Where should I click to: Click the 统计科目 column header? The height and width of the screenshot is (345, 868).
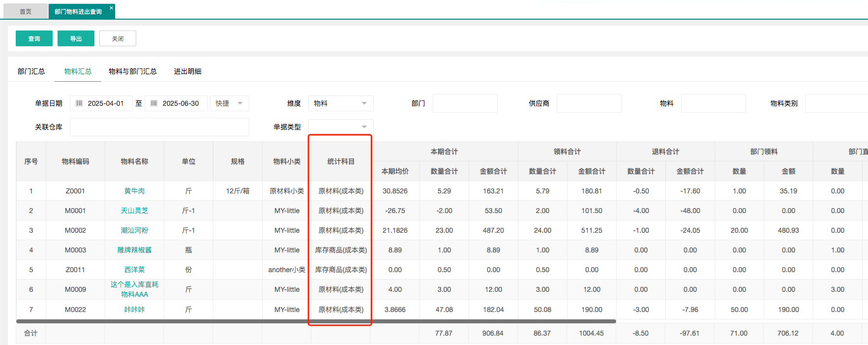pyautogui.click(x=341, y=161)
